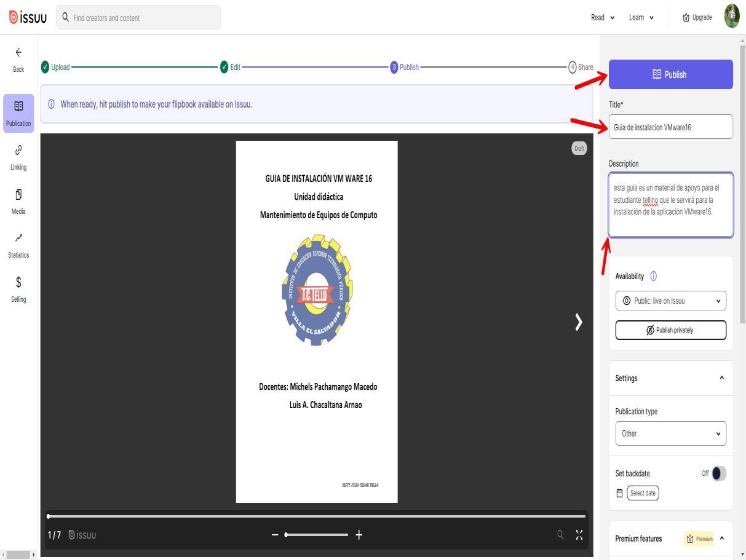
Task: Click the search magnifier icon
Action: [x=65, y=17]
